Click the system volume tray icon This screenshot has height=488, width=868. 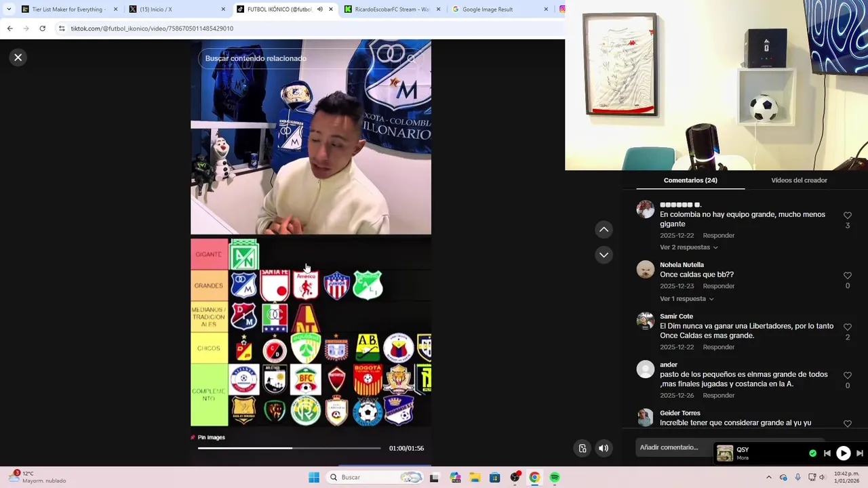pyautogui.click(x=822, y=478)
